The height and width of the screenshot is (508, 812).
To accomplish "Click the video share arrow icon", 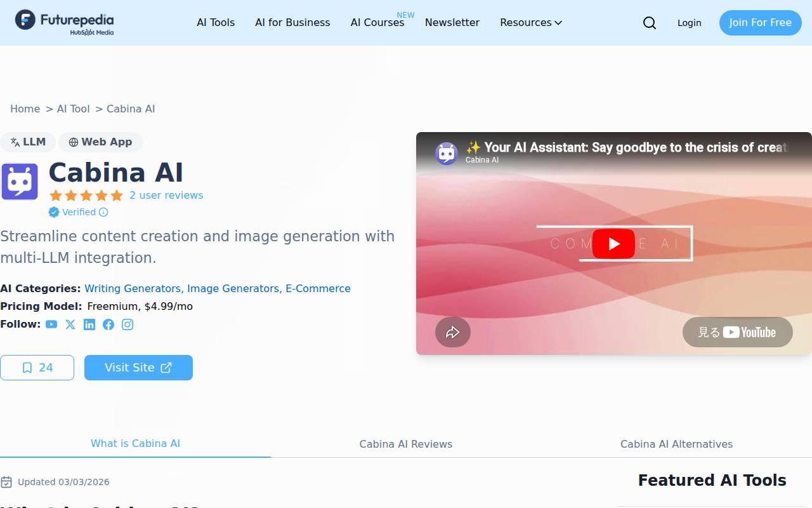I will [453, 332].
